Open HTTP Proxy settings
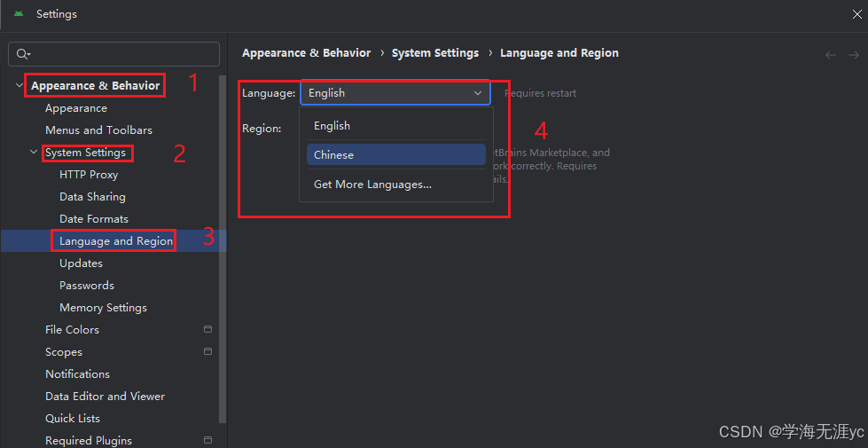This screenshot has height=448, width=868. [x=89, y=175]
